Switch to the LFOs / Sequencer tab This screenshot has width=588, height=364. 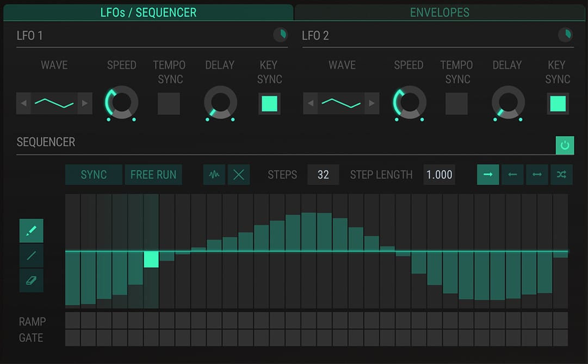pyautogui.click(x=148, y=12)
